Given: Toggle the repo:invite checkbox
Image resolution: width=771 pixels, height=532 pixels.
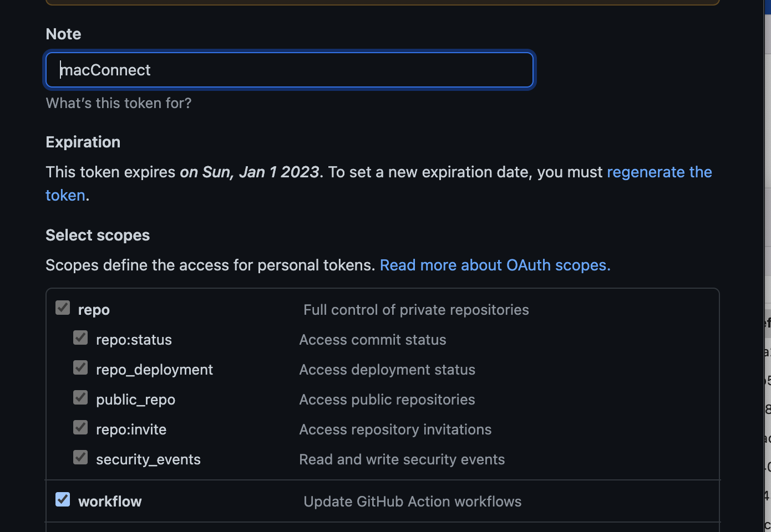Looking at the screenshot, I should click(80, 427).
